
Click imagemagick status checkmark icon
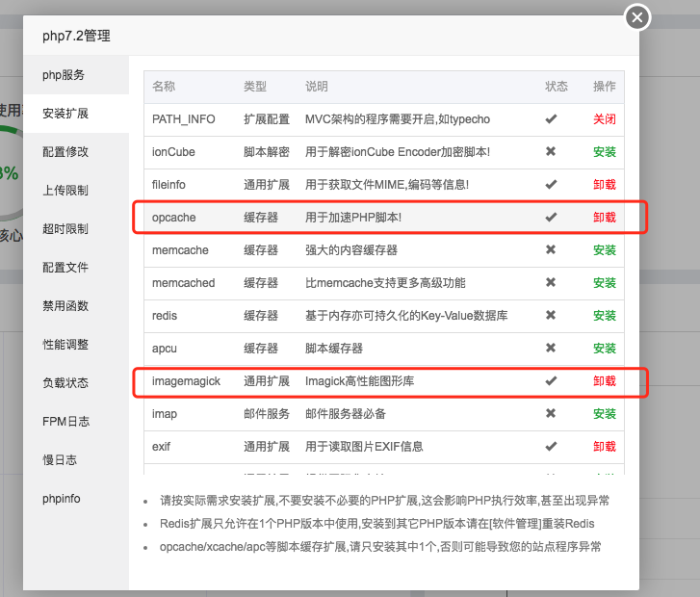pos(551,380)
